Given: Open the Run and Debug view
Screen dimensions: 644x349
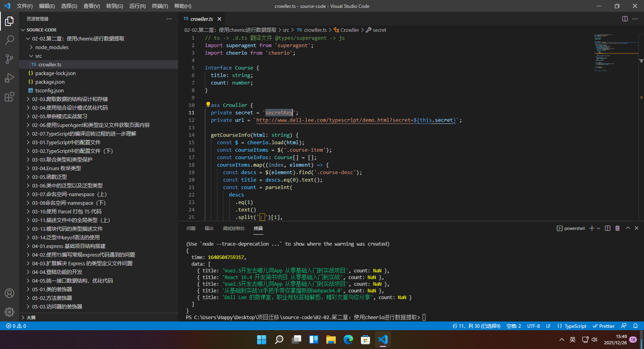Looking at the screenshot, I should [x=9, y=78].
